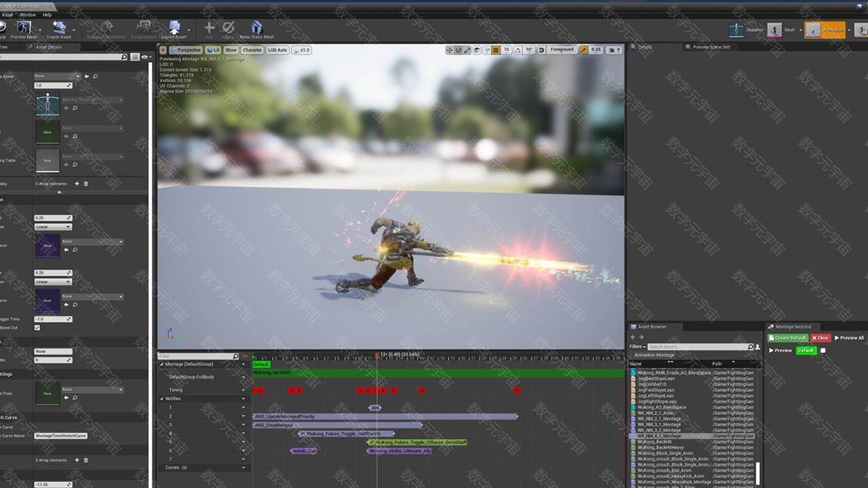Viewport: 868px width, 488px height.
Task: Open the Filters dropdown in Asset Browser
Action: (x=637, y=346)
